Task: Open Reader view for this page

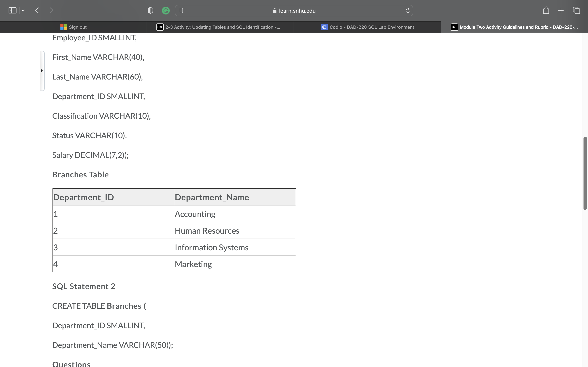Action: 181,10
